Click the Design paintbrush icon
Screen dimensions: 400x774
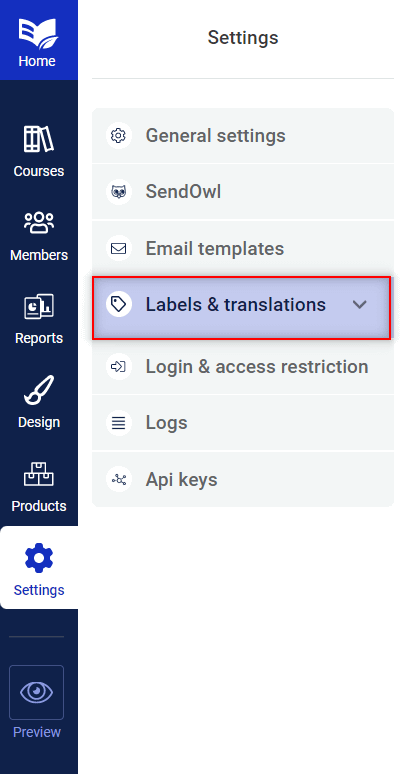(x=39, y=390)
